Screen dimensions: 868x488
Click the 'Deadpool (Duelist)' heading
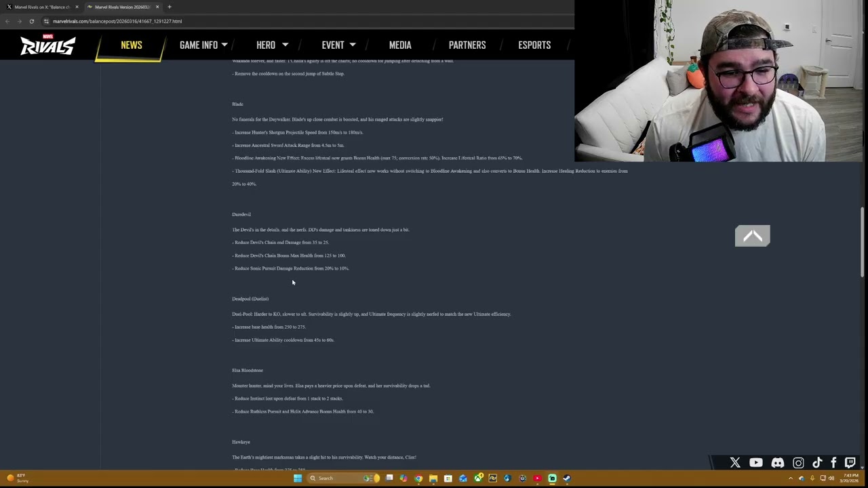250,299
